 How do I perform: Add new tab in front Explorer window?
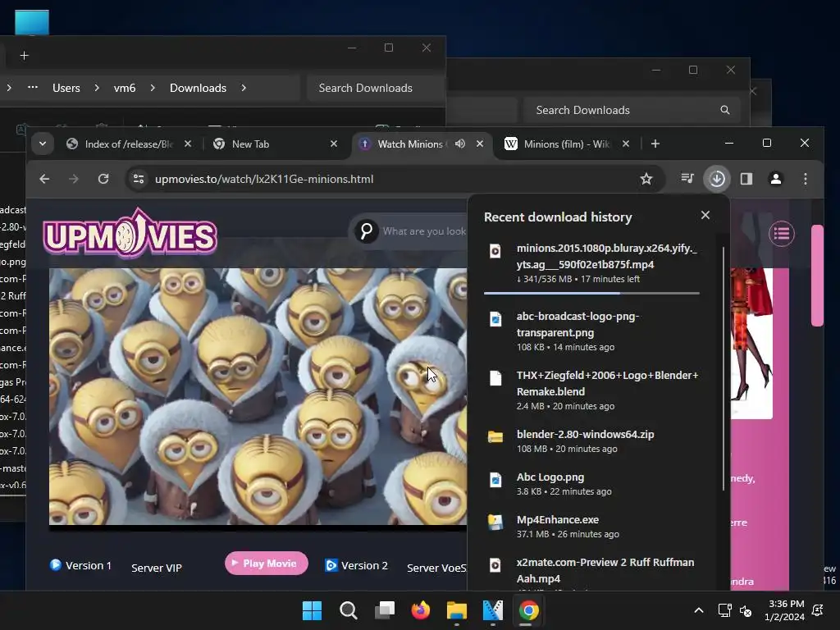pyautogui.click(x=24, y=56)
